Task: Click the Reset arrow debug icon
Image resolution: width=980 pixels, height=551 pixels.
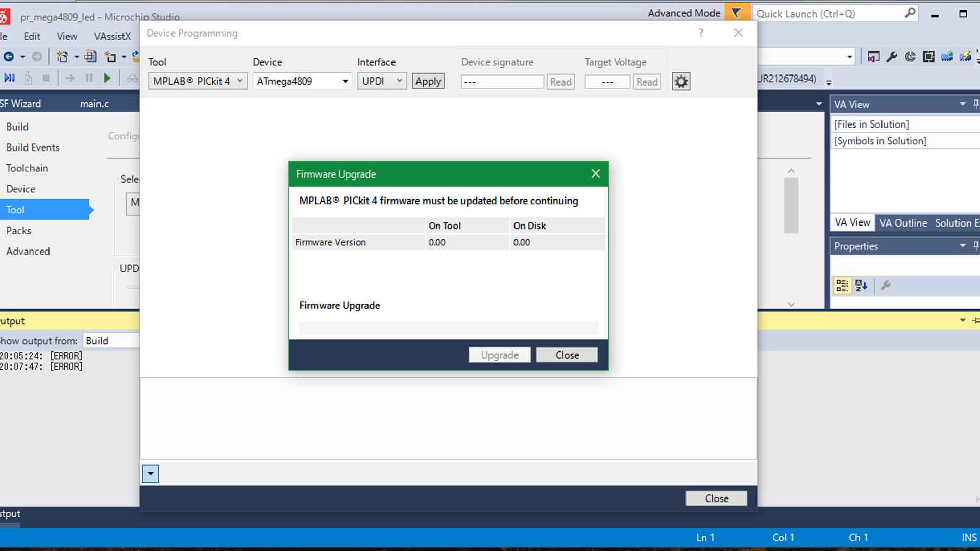Action: click(70, 78)
